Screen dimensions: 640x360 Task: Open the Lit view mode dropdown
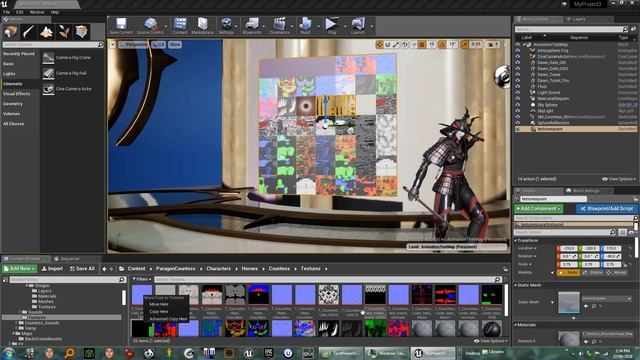[x=159, y=44]
